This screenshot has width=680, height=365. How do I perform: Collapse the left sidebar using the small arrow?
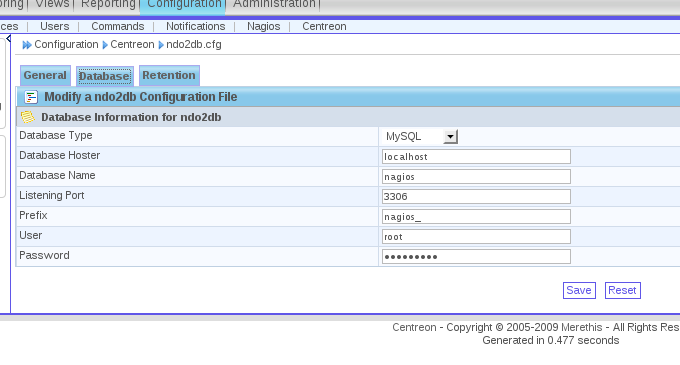[8, 39]
